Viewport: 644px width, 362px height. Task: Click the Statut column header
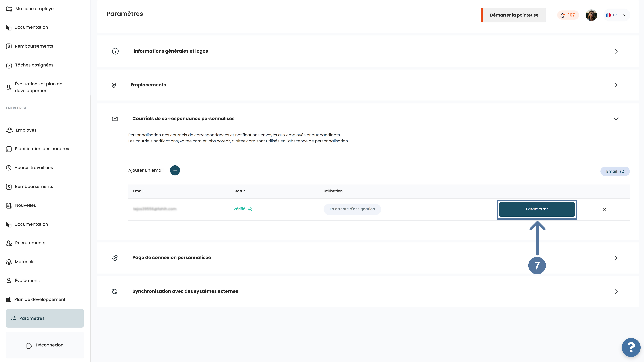(239, 191)
